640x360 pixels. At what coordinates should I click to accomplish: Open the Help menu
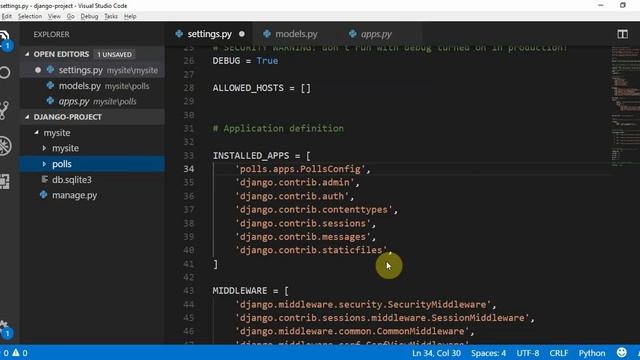click(130, 16)
